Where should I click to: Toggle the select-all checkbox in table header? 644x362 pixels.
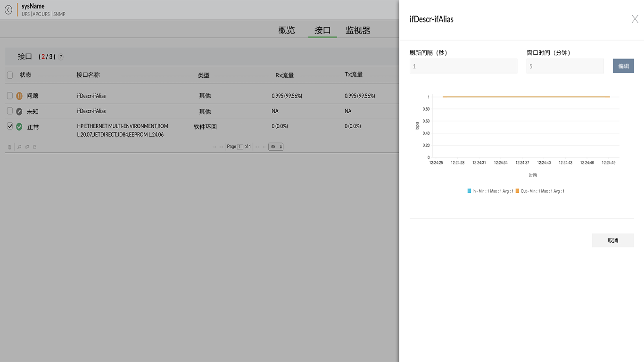[10, 75]
